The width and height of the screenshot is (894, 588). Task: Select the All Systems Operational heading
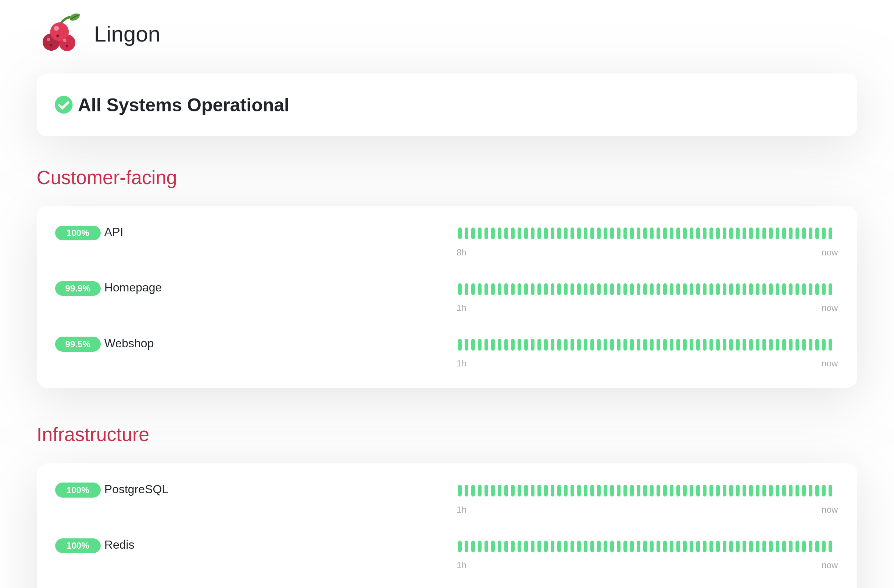pyautogui.click(x=183, y=105)
